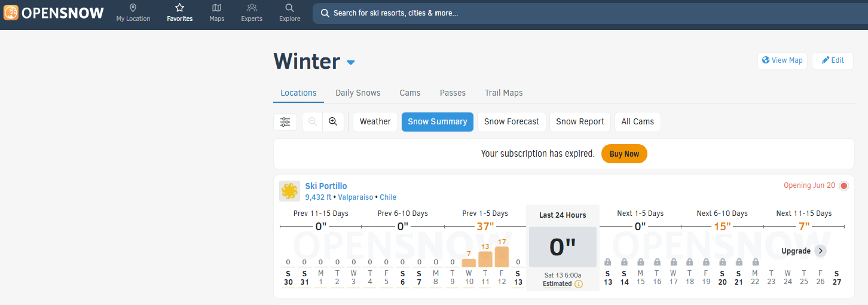This screenshot has height=305, width=868.
Task: Click the Estimated info icon
Action: [x=579, y=284]
